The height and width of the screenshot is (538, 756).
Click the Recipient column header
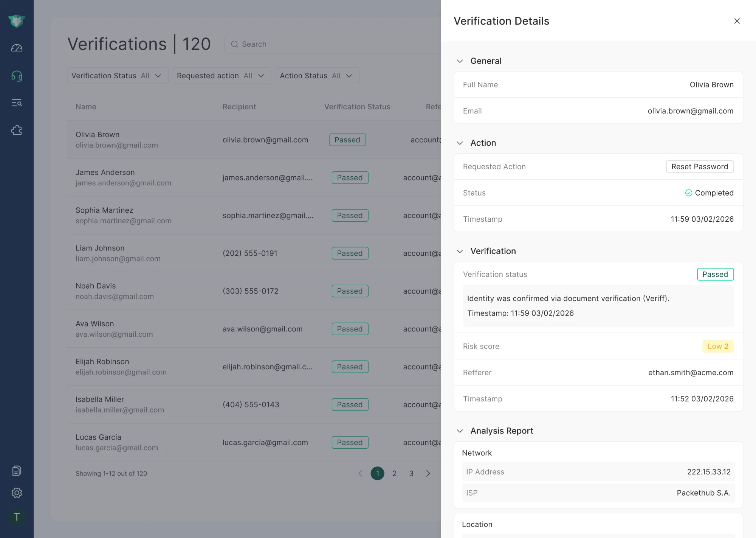click(239, 107)
